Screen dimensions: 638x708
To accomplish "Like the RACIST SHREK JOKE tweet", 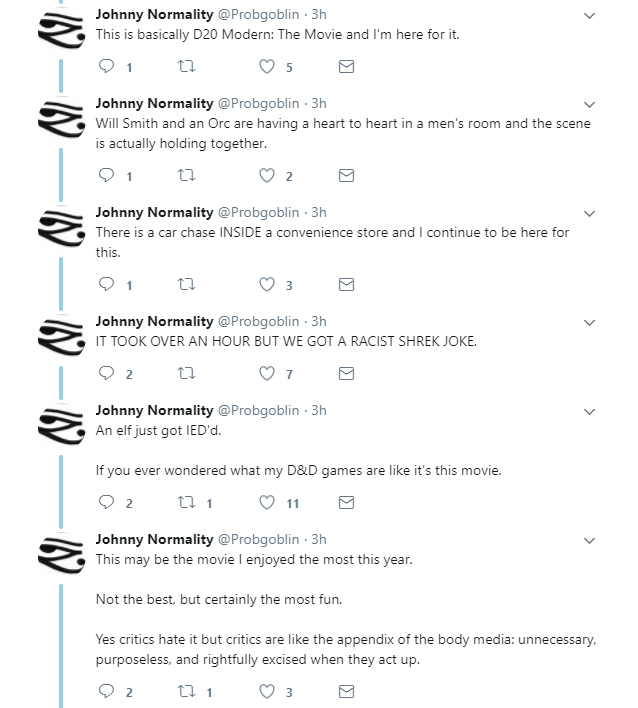I will [x=267, y=373].
